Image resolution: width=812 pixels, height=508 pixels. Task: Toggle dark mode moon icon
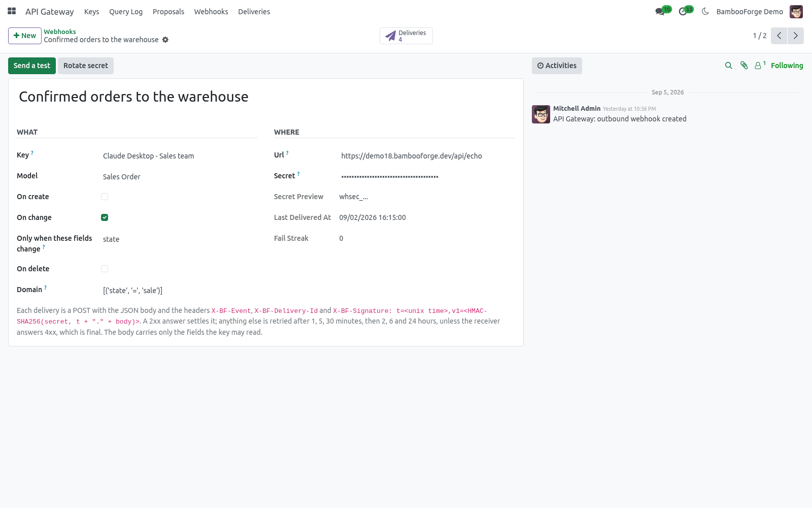click(x=705, y=11)
